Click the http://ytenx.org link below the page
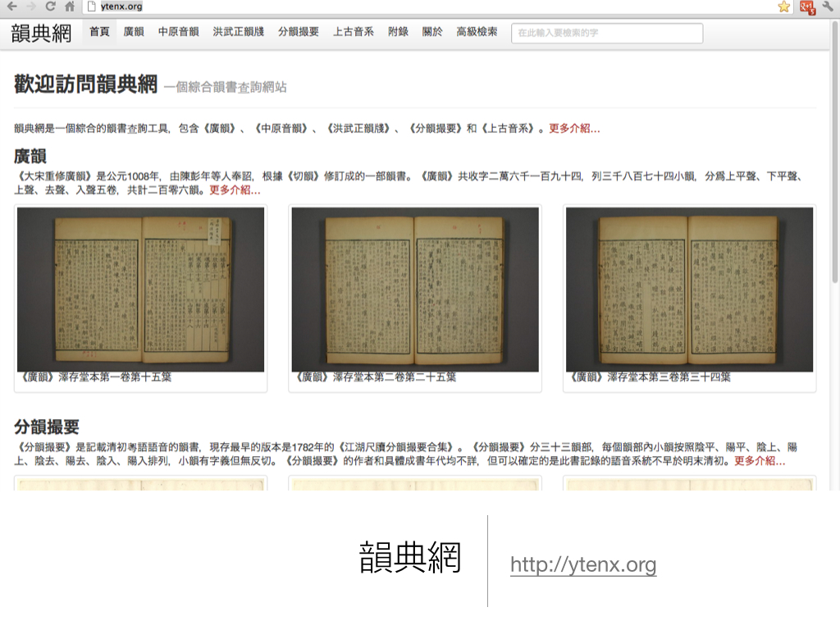 click(x=583, y=564)
